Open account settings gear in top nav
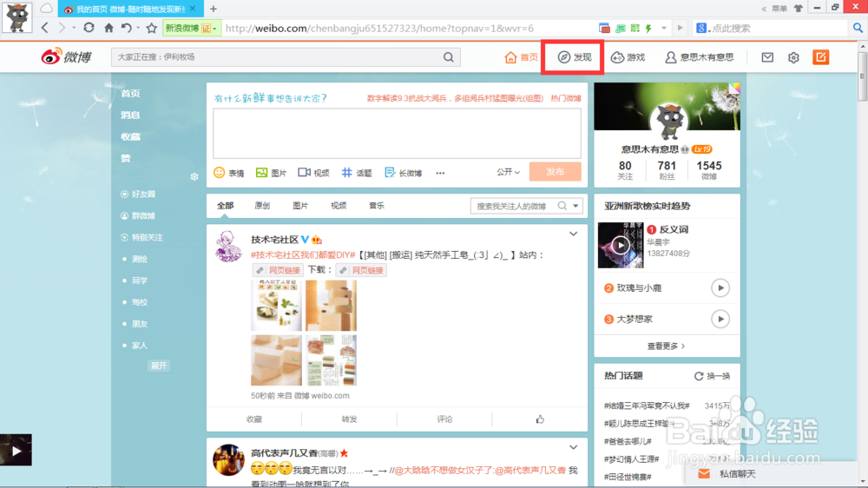The width and height of the screenshot is (868, 488). tap(793, 57)
